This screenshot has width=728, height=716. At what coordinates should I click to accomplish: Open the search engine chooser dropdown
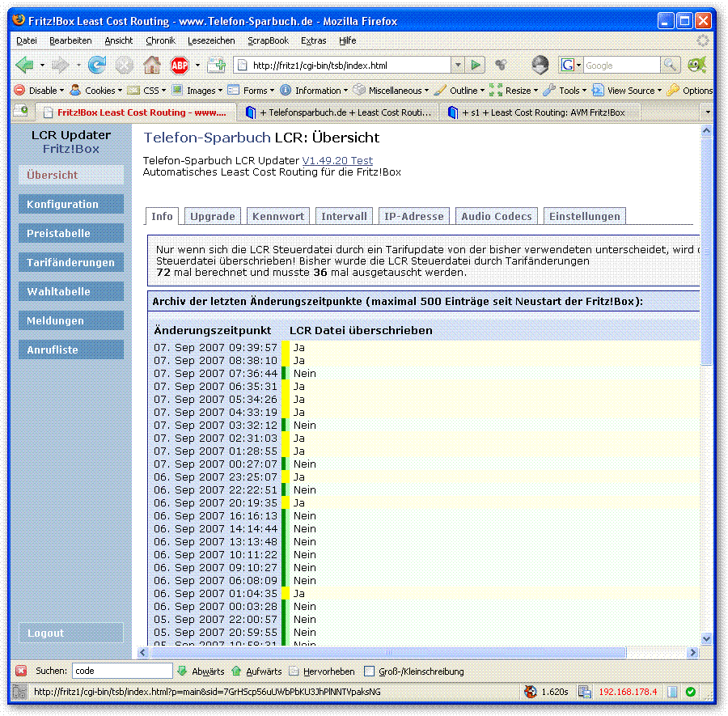pos(578,65)
